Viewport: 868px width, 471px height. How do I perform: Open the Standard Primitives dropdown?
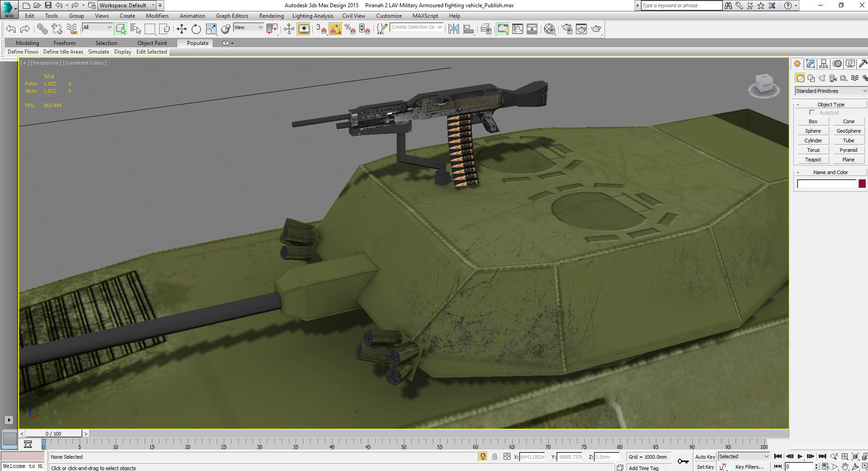831,91
